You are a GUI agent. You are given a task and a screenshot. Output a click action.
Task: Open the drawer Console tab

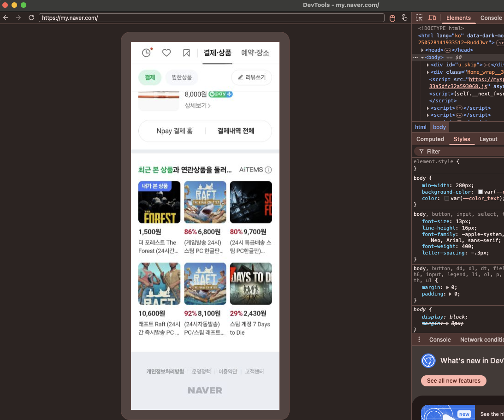[x=440, y=340]
